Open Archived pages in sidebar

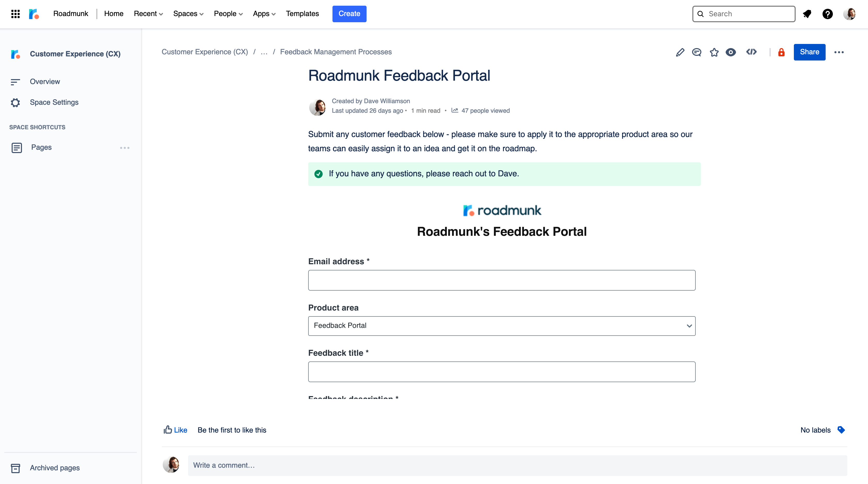(55, 468)
